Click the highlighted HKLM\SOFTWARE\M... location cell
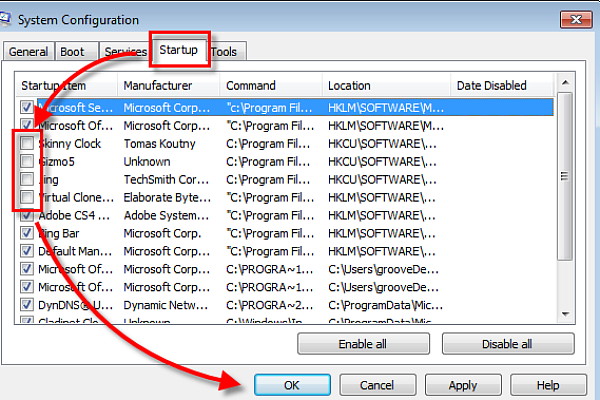 coord(386,108)
